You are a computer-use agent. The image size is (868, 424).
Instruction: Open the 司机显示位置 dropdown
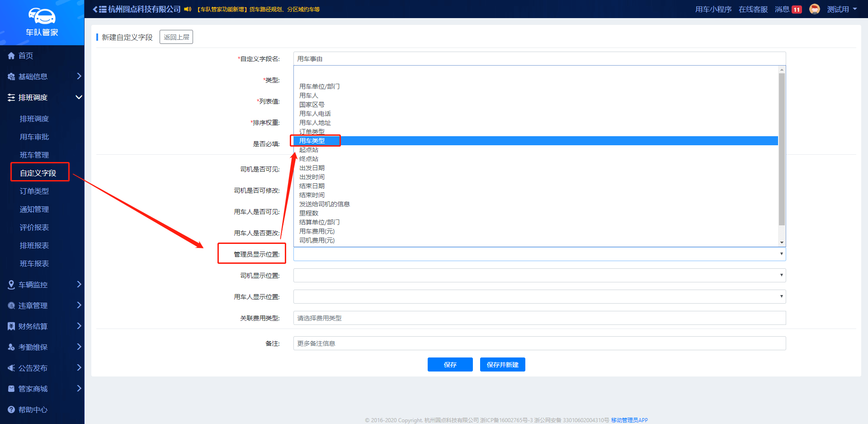click(x=539, y=275)
